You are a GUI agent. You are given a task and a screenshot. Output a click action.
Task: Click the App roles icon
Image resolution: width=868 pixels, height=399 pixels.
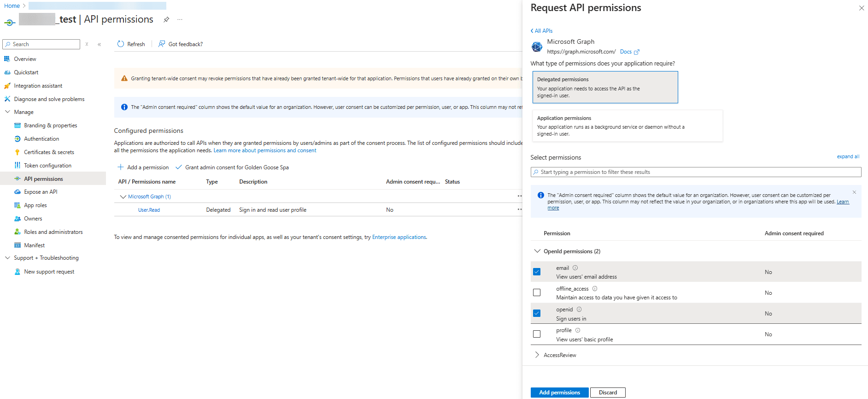point(18,205)
